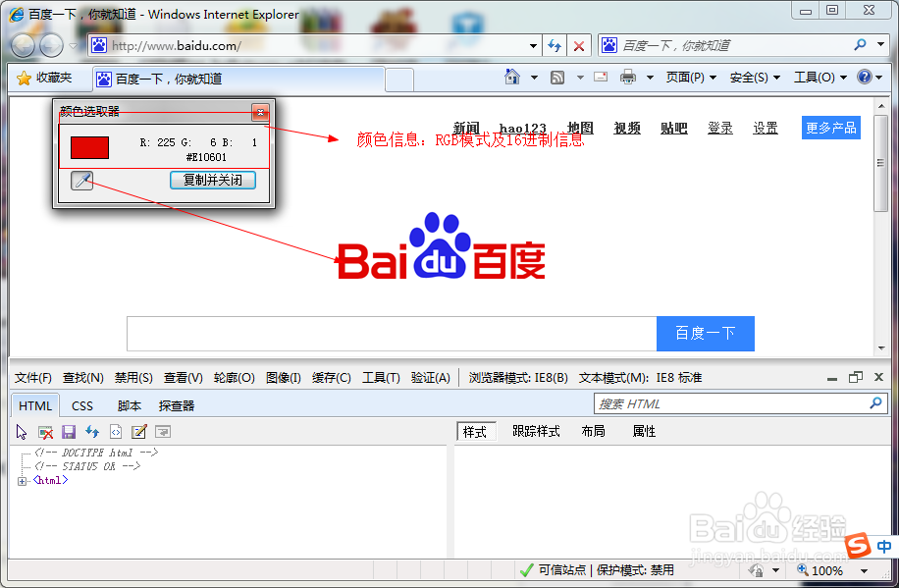Open the 页面(P) menu
Image resolution: width=899 pixels, height=588 pixels.
click(x=691, y=78)
